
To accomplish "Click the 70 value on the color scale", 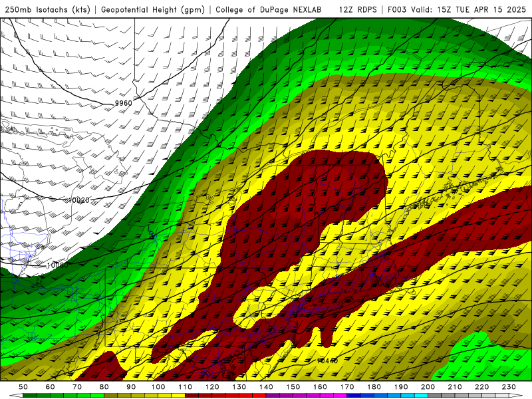I will (x=77, y=387).
